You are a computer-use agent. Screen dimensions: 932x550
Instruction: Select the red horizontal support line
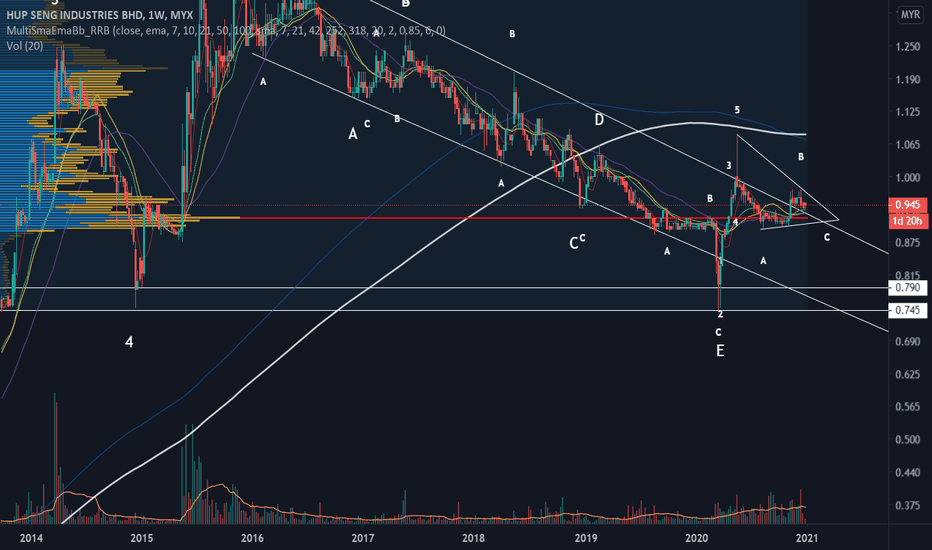pyautogui.click(x=523, y=218)
